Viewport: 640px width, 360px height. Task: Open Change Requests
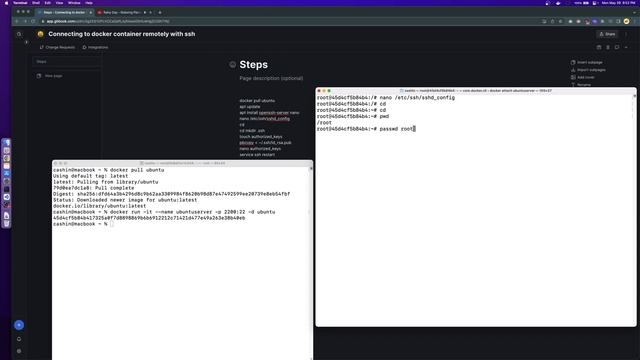pyautogui.click(x=58, y=47)
